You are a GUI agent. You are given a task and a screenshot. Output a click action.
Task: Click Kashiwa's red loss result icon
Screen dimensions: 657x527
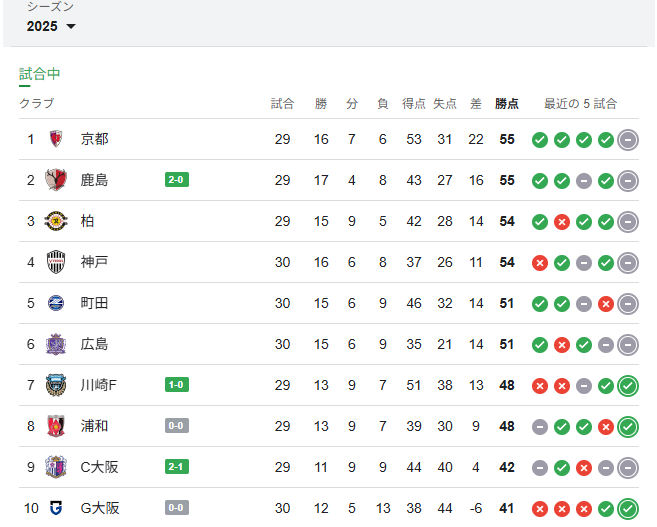coord(562,221)
